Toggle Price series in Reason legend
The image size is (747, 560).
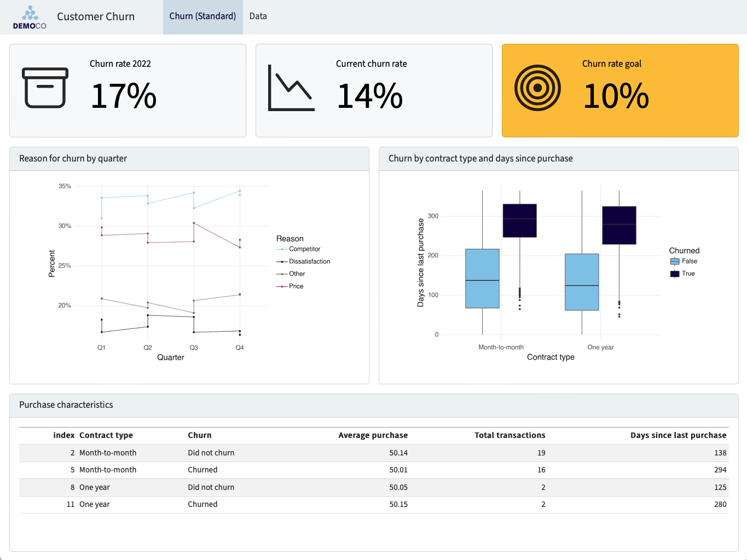(296, 286)
